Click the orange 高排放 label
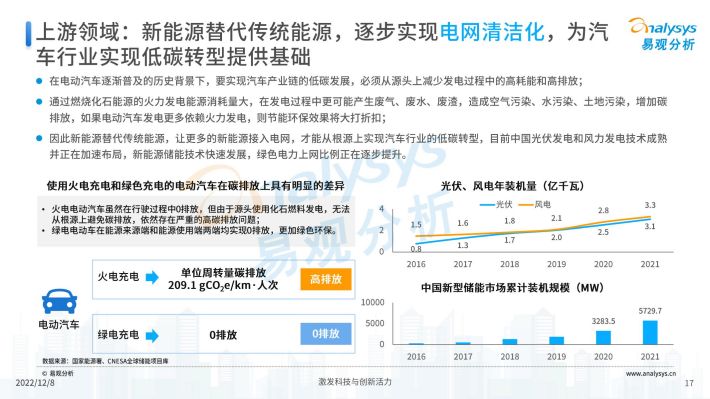The image size is (710, 399). (x=326, y=279)
